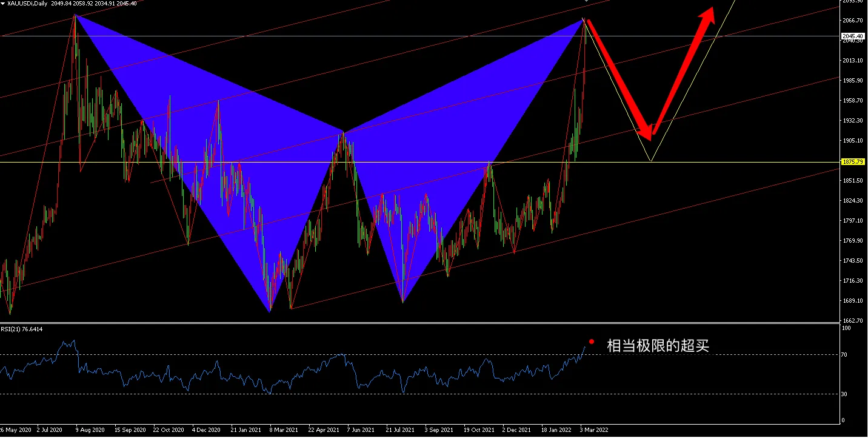
Task: Click the 2 Jul 2020 date label
Action: pyautogui.click(x=50, y=430)
